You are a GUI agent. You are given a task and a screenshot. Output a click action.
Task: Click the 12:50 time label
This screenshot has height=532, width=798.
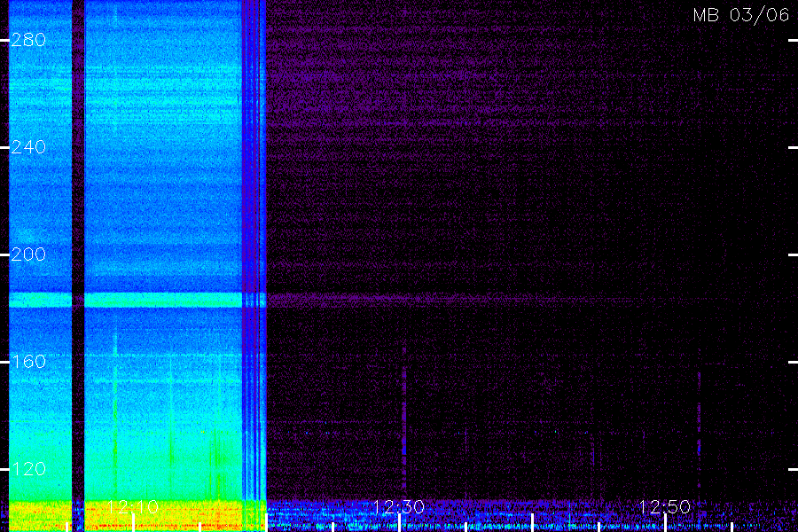[665, 506]
